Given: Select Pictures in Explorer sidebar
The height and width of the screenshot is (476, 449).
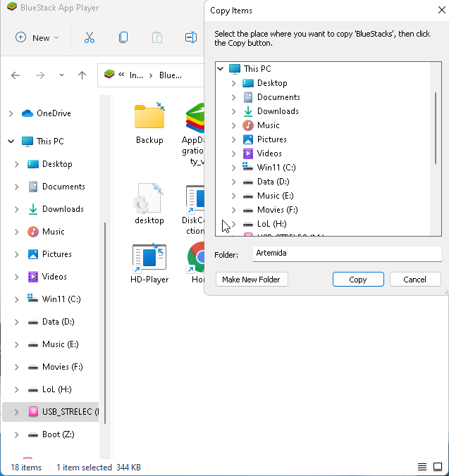Looking at the screenshot, I should click(49, 254).
